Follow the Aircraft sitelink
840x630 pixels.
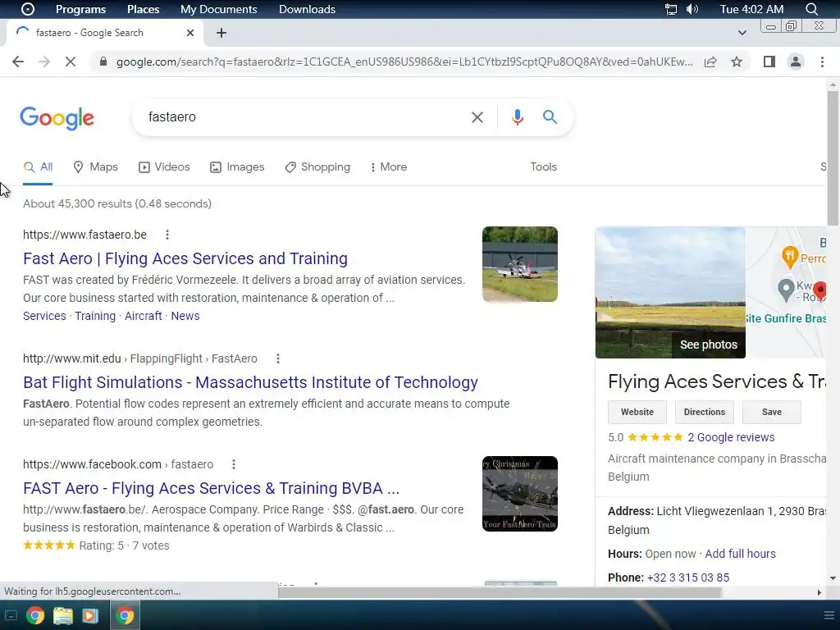(143, 316)
